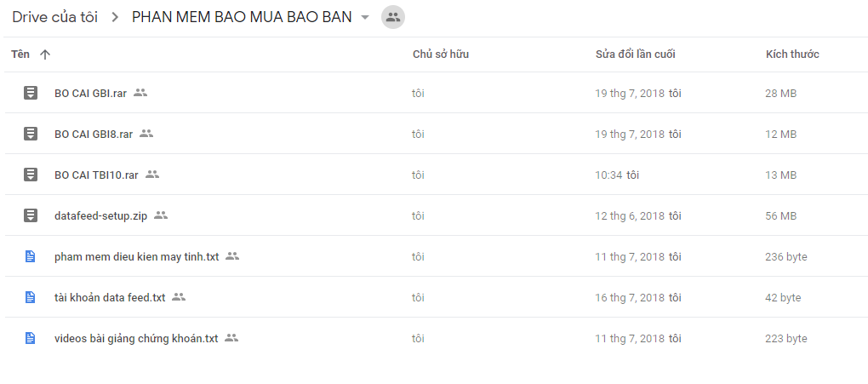
Task: Click the PHAN MEM BAO MUA BAO BAN breadcrumb title
Action: [x=242, y=17]
